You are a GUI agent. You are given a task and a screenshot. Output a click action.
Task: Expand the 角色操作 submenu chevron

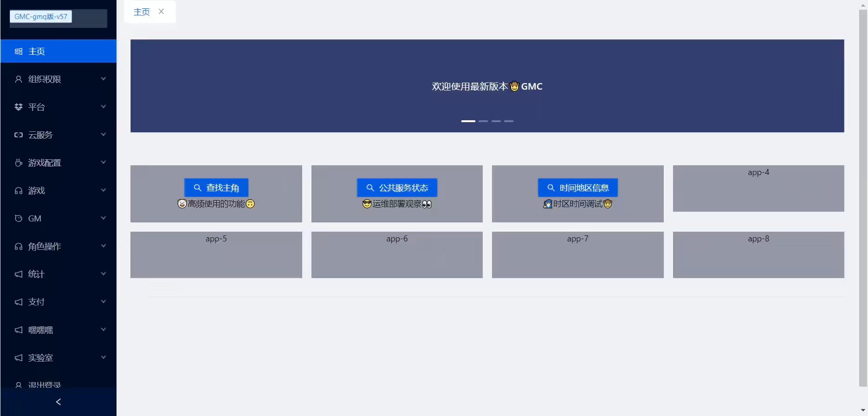click(104, 246)
